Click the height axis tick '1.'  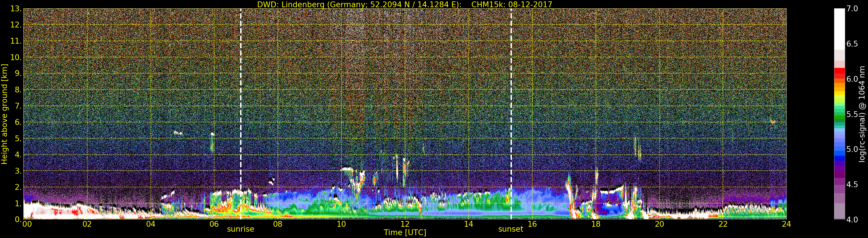(18, 203)
